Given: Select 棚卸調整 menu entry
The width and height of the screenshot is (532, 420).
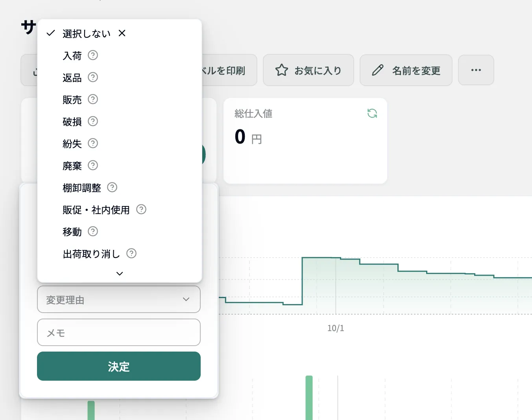Looking at the screenshot, I should [x=81, y=188].
